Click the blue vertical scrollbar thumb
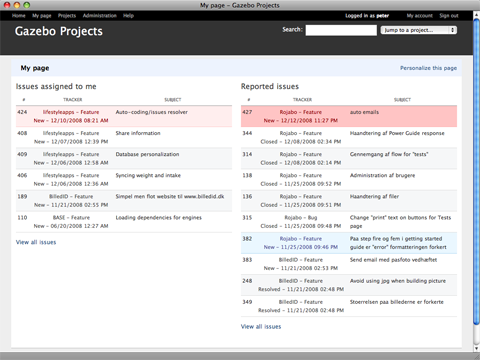The height and width of the screenshot is (360, 480). pyautogui.click(x=476, y=171)
